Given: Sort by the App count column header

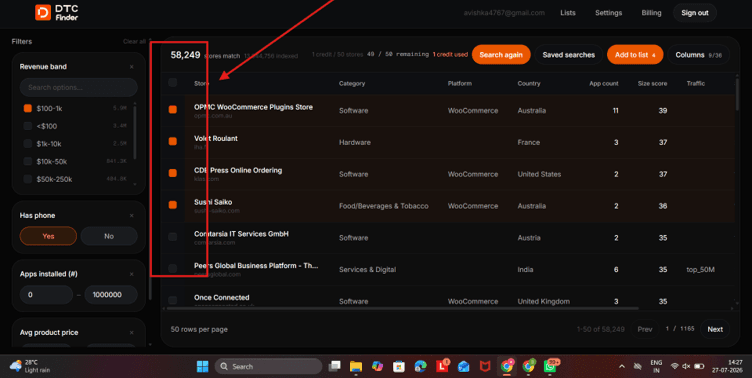Looking at the screenshot, I should (x=604, y=83).
